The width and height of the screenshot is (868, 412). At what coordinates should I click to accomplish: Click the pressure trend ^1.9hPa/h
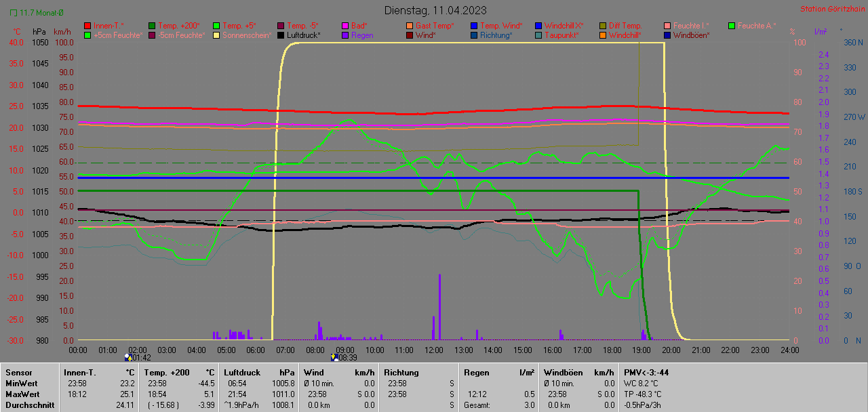point(241,405)
